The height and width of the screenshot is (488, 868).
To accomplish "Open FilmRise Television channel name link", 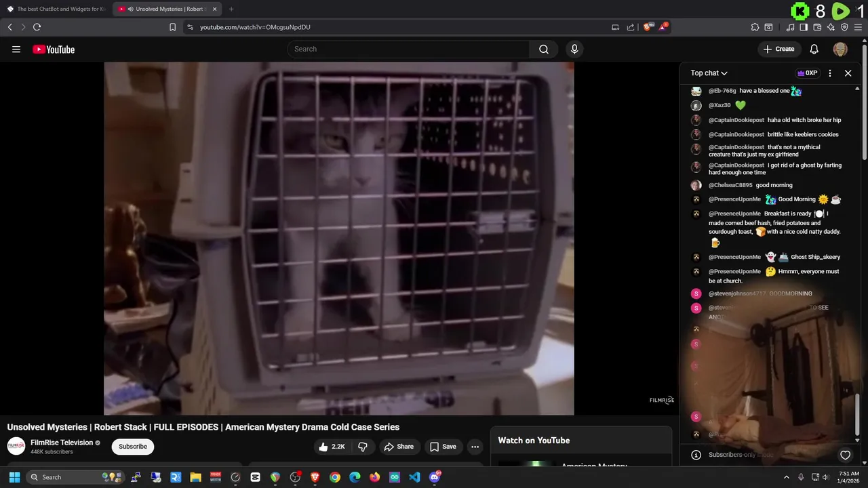I will coord(62,443).
